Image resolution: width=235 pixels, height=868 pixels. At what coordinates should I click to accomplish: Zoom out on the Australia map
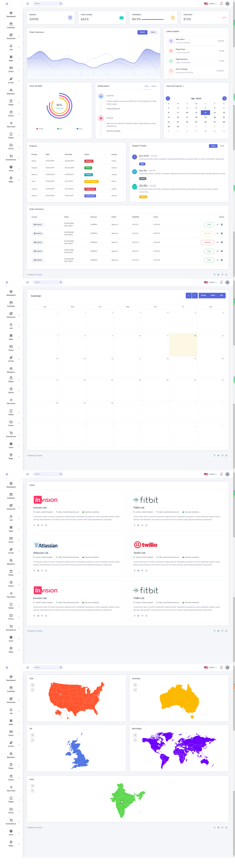coord(135,690)
